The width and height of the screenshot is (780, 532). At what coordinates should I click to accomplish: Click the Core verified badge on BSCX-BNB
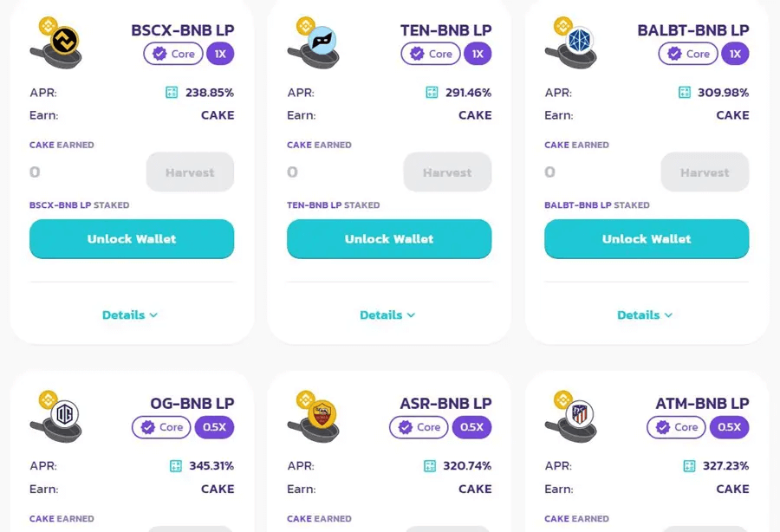coord(172,54)
